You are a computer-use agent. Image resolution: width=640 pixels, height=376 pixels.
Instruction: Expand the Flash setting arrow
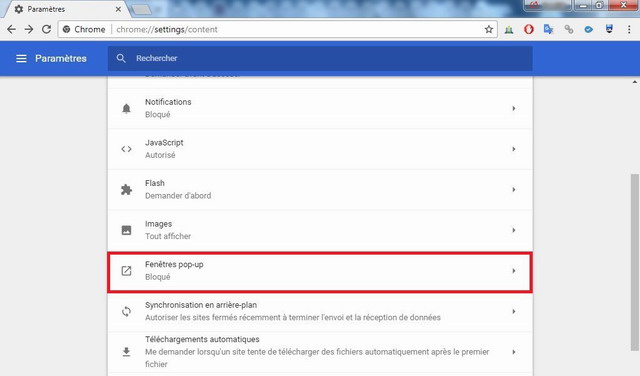click(x=514, y=189)
